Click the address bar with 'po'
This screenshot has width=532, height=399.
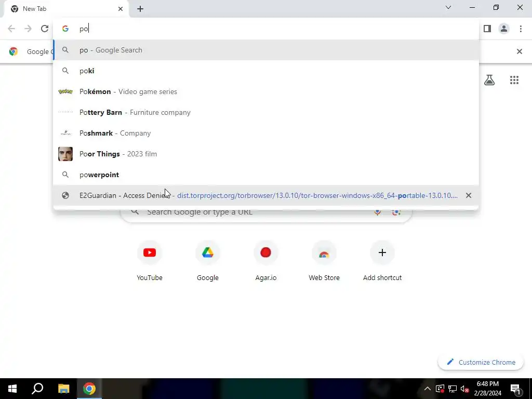[x=266, y=29]
